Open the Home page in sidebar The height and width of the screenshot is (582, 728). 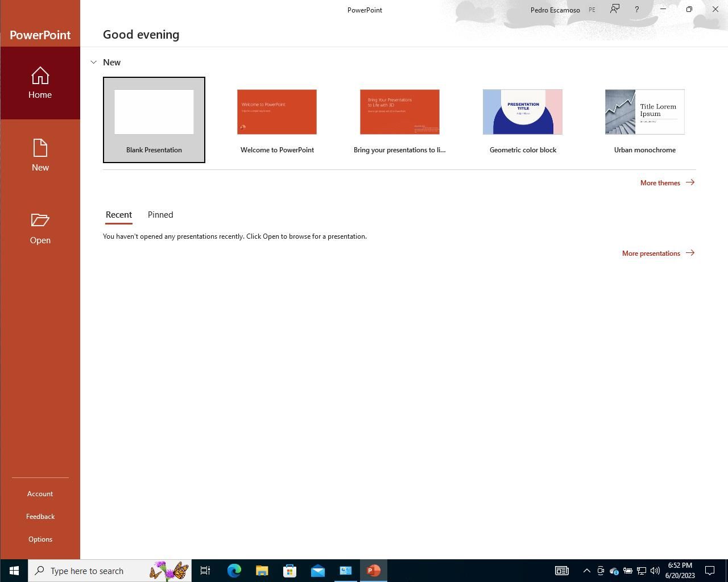coord(40,83)
